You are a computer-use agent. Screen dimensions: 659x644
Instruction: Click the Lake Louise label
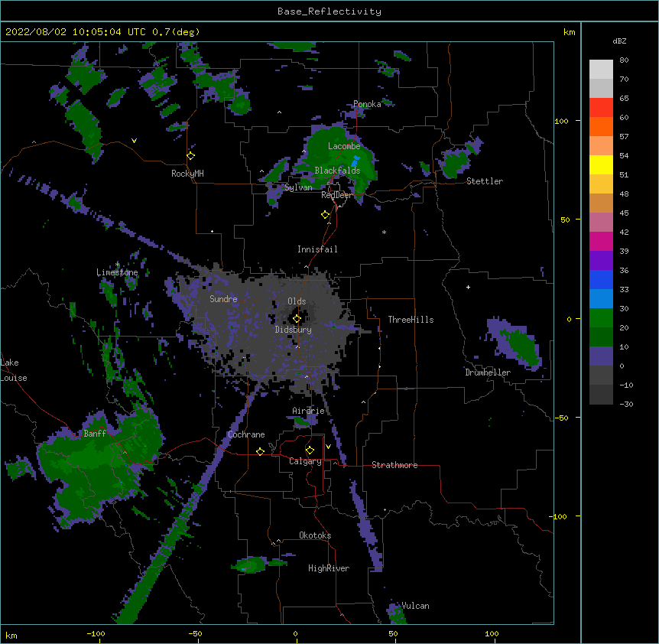pyautogui.click(x=12, y=370)
